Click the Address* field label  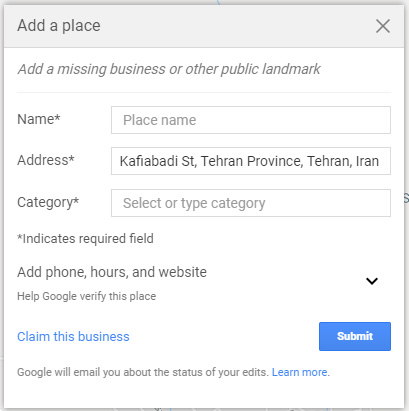46,160
